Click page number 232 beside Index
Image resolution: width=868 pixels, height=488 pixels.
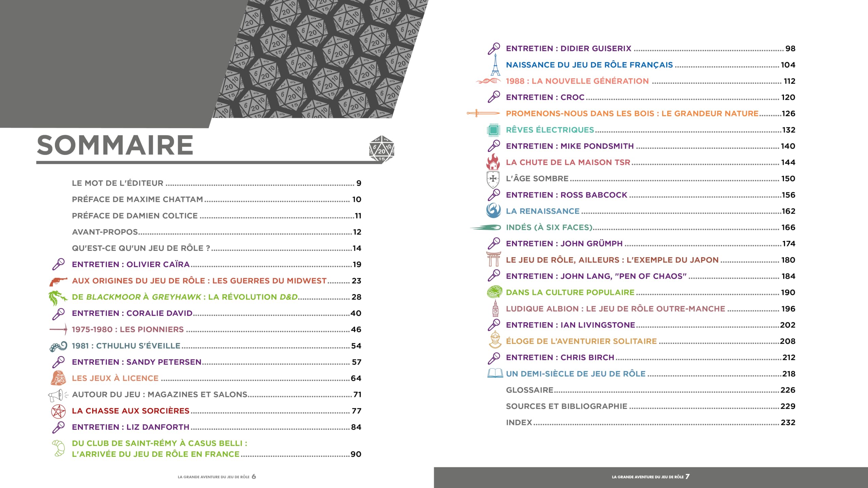coord(788,423)
